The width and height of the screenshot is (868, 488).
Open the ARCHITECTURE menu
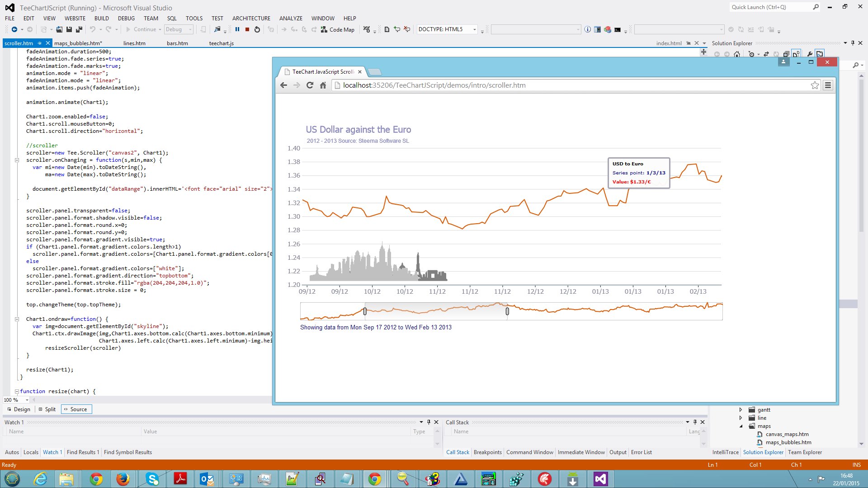tap(251, 19)
